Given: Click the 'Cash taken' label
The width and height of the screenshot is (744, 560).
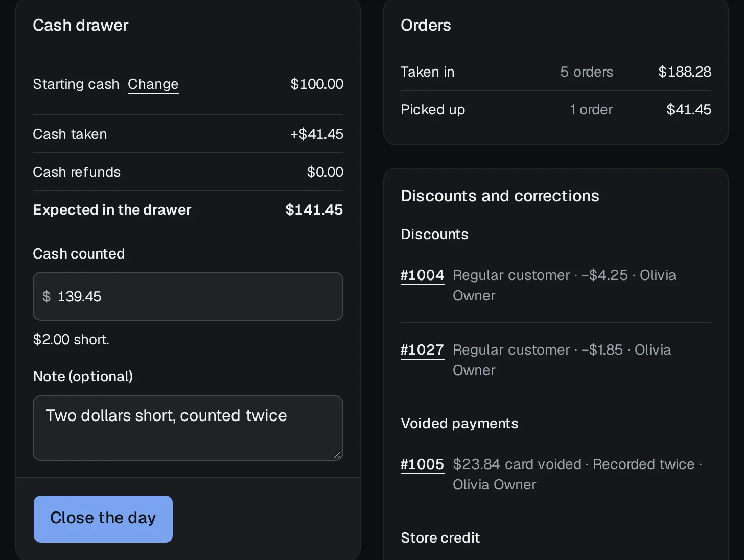Looking at the screenshot, I should pyautogui.click(x=70, y=134).
